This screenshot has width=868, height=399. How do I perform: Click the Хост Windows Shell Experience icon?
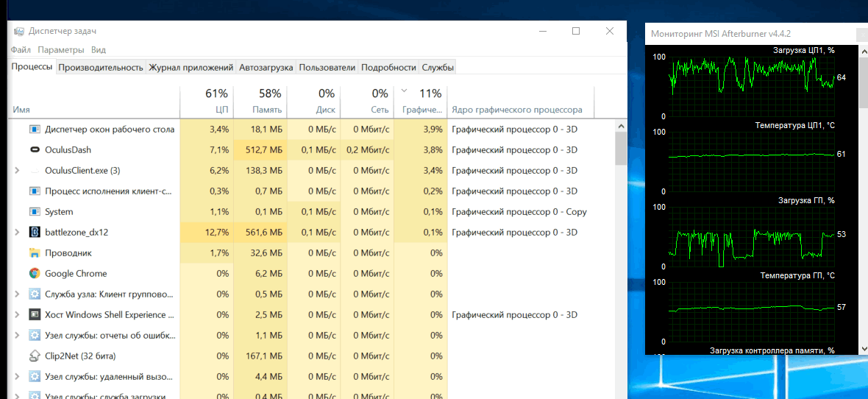pyautogui.click(x=35, y=315)
